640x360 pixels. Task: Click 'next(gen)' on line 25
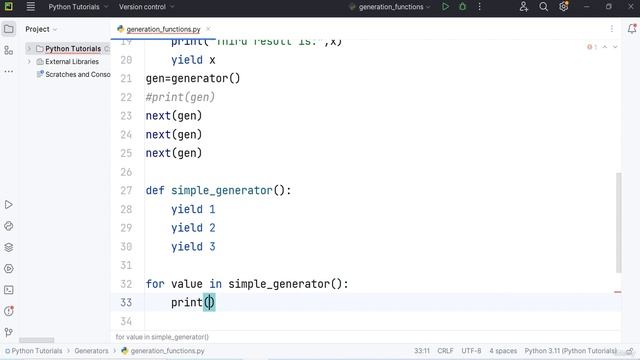pyautogui.click(x=174, y=153)
